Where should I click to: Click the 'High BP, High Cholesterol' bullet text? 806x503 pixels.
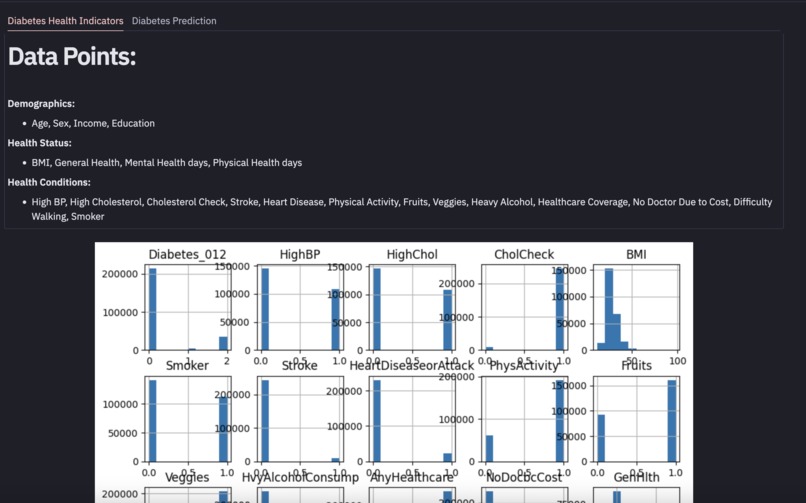401,209
